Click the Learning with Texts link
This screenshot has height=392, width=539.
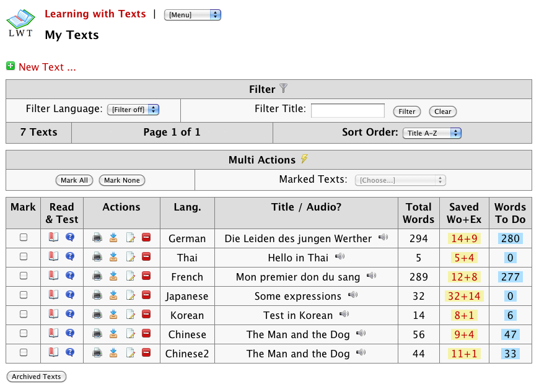pyautogui.click(x=95, y=14)
